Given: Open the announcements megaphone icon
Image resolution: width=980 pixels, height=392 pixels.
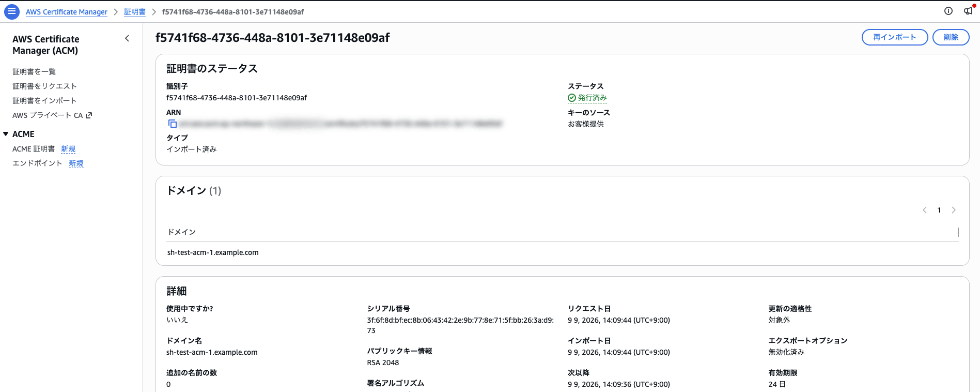Looking at the screenshot, I should tap(968, 11).
